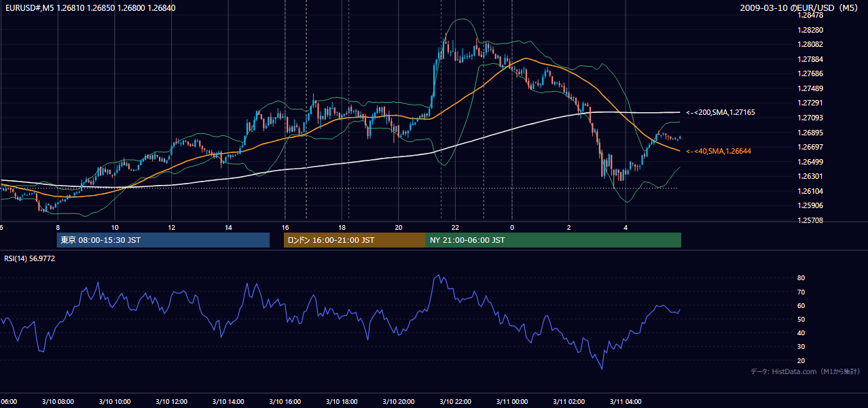Click the 1.27093 price axis label
Screen dimensions: 868x408
click(810, 118)
